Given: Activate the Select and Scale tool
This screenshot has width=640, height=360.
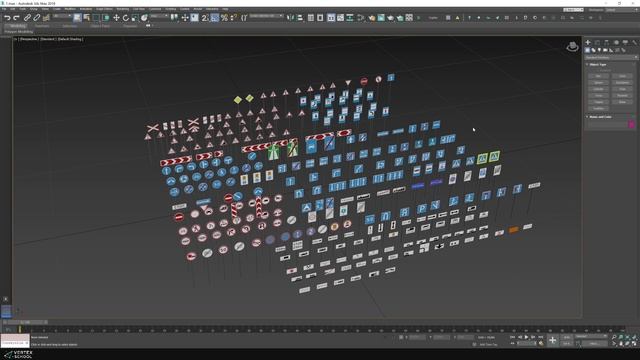Looking at the screenshot, I should click(135, 18).
